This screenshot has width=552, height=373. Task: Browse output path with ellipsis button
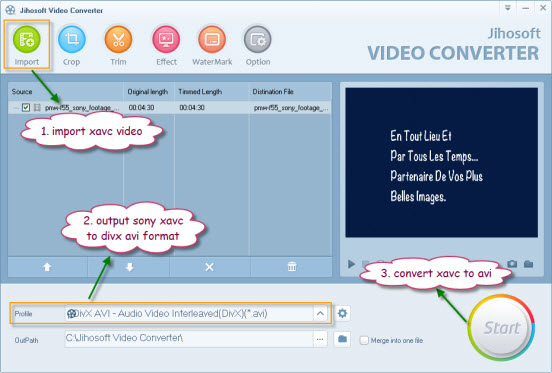320,340
